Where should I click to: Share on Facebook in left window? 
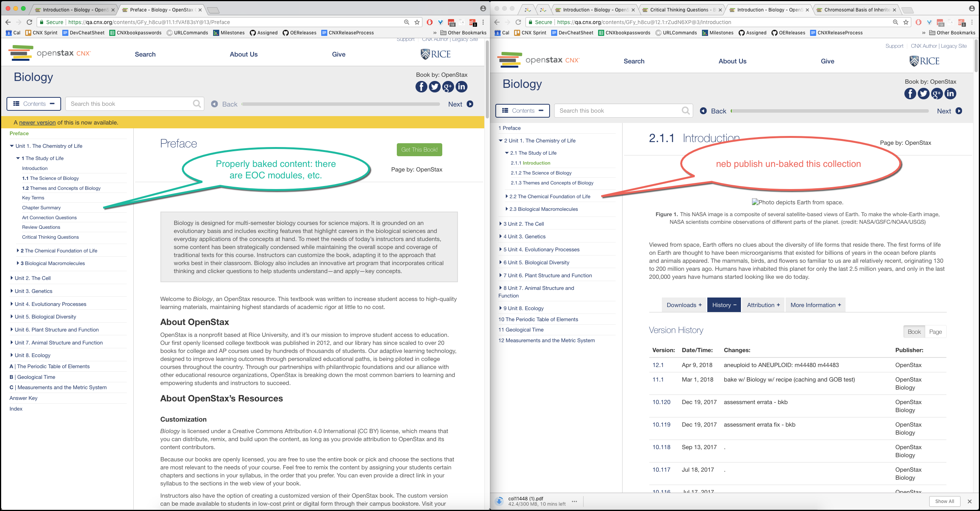point(421,87)
